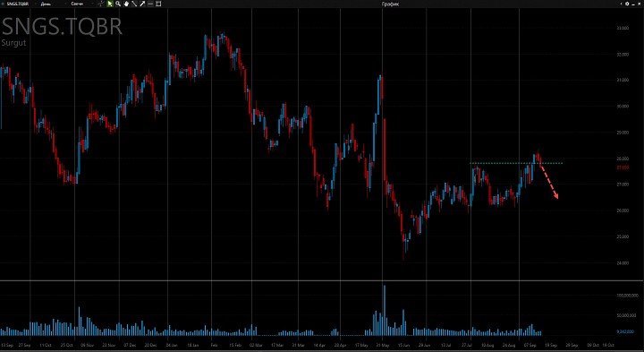Click the 15 Jun date label
The width and height of the screenshot is (644, 352).
coord(403,345)
